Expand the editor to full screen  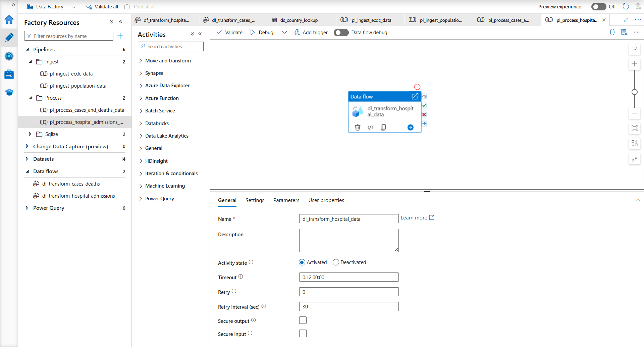[626, 20]
